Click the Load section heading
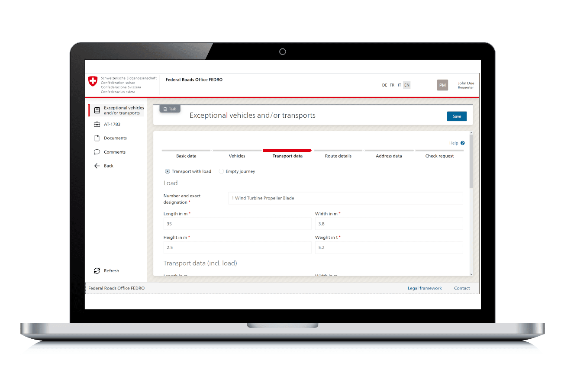 (171, 183)
